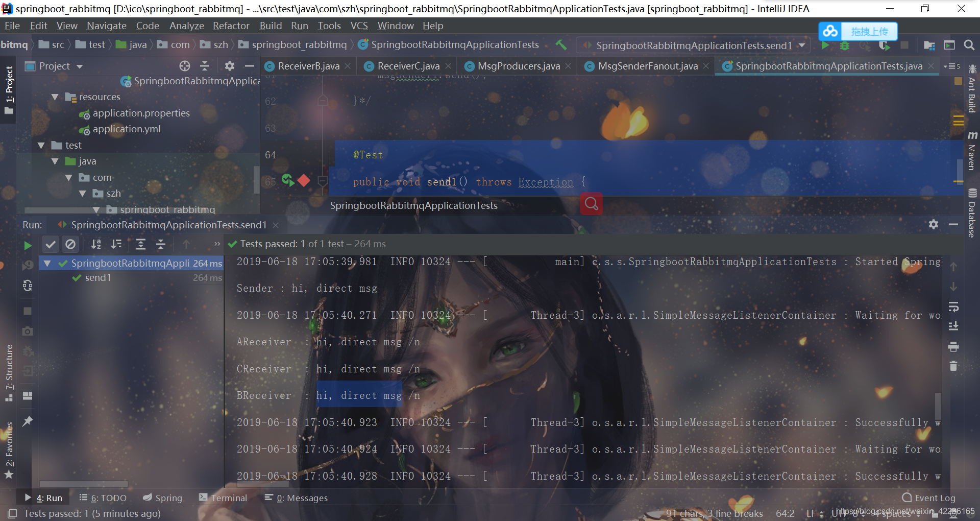Show more Run toolbar actions chevron

pyautogui.click(x=217, y=244)
